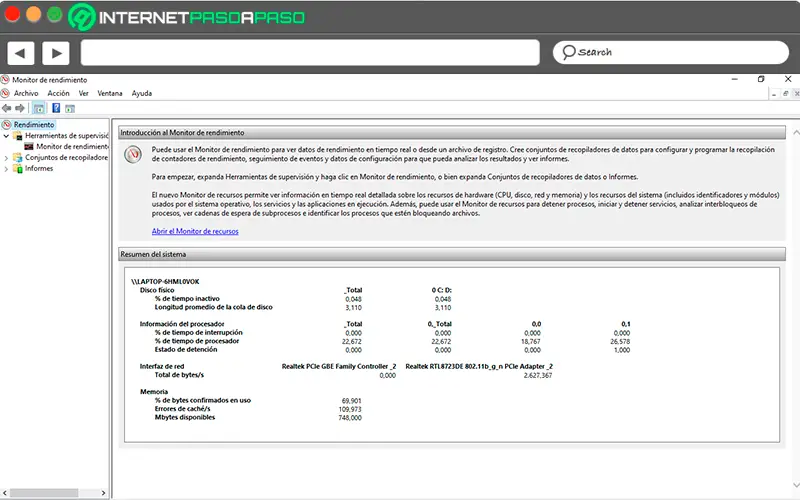Expand the Informes tree node
The width and height of the screenshot is (800, 500).
(x=6, y=169)
